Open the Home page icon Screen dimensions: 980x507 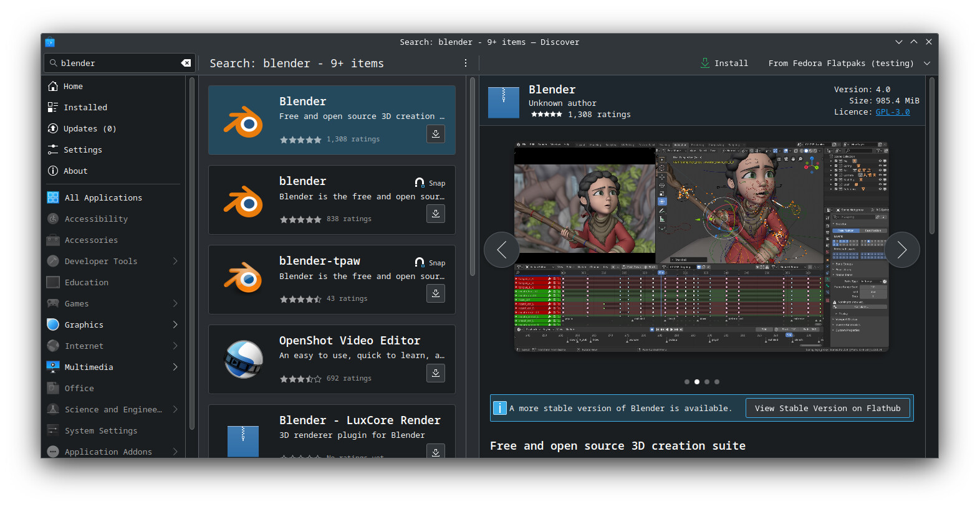tap(53, 86)
